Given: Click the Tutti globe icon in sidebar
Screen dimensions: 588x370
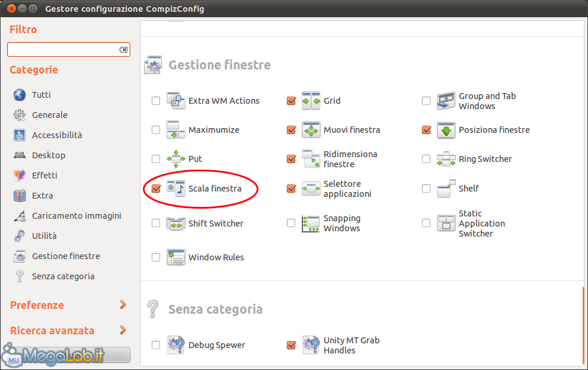Looking at the screenshot, I should (x=20, y=95).
